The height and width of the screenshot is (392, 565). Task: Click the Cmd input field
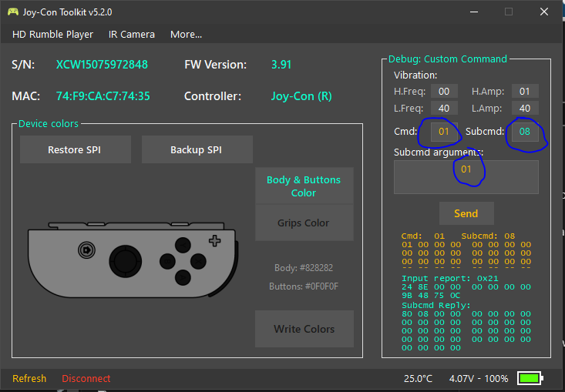click(x=444, y=132)
